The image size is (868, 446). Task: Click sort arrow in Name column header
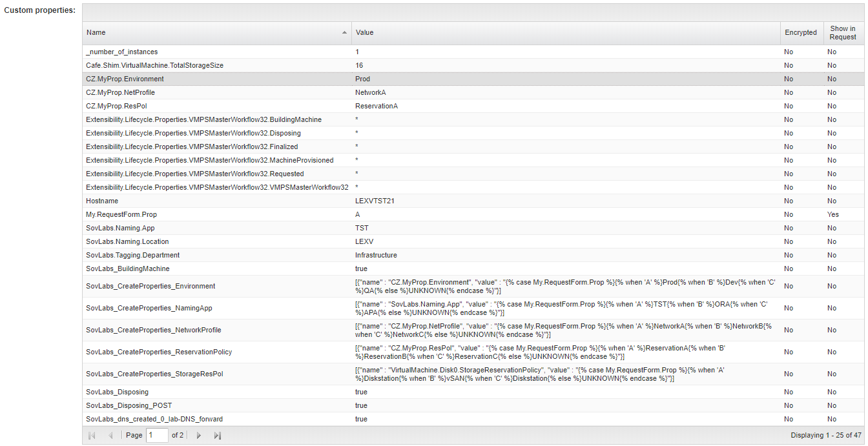[x=344, y=33]
